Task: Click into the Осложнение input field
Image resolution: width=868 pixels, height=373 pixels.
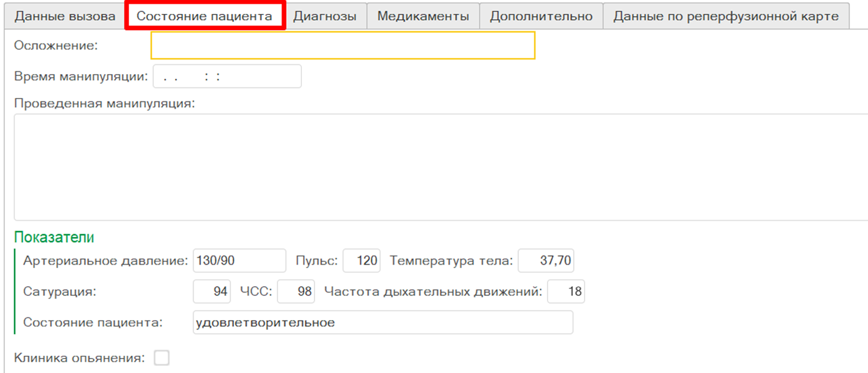Action: [x=342, y=45]
